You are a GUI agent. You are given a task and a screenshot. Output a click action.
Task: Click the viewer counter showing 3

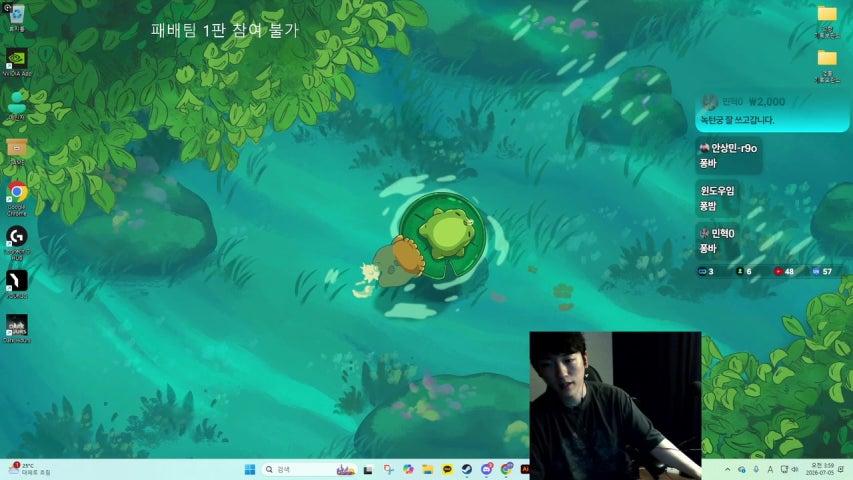706,271
